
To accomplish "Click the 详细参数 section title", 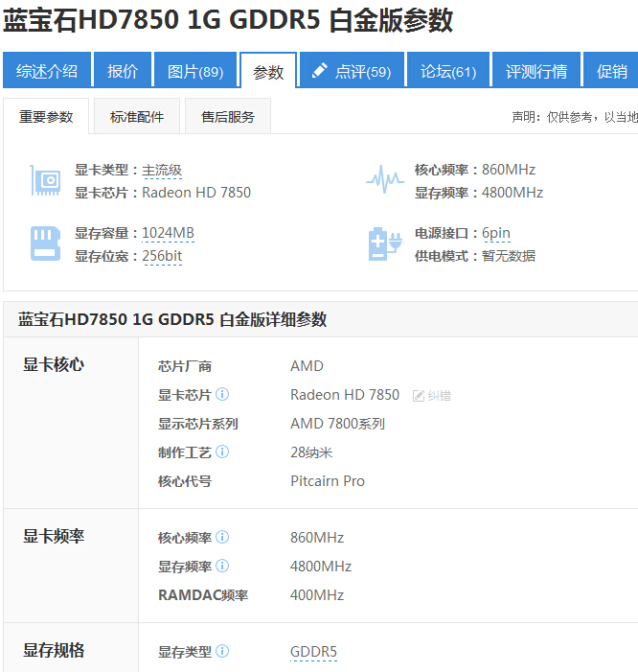I will tap(172, 319).
